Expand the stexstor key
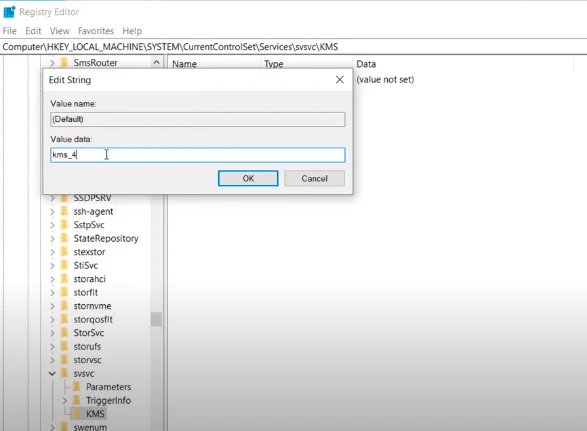This screenshot has width=587, height=431. 52,252
